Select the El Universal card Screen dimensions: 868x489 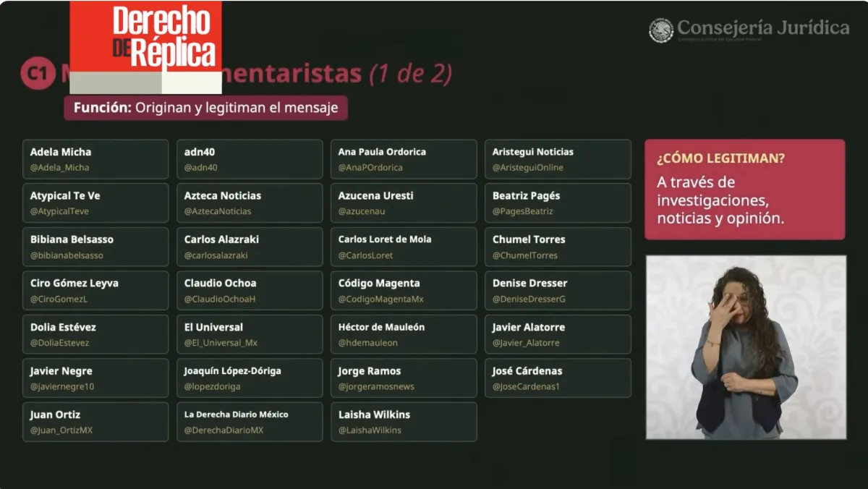pos(250,334)
